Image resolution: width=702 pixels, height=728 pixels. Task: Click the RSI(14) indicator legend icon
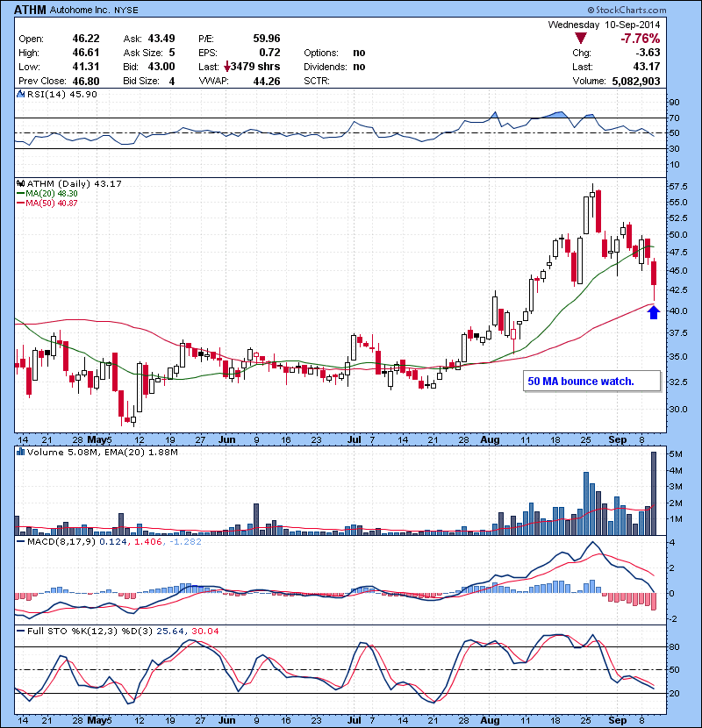pyautogui.click(x=20, y=94)
